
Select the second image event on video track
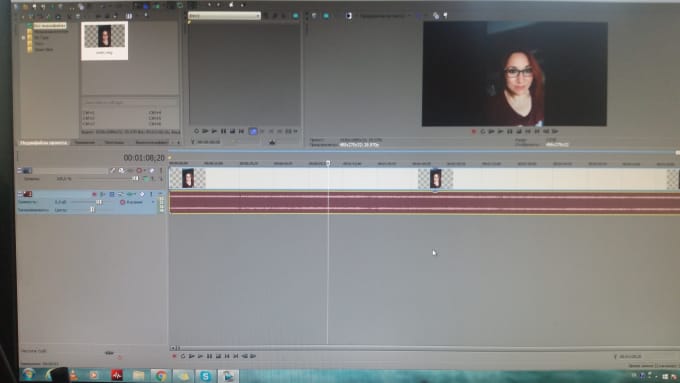435,179
